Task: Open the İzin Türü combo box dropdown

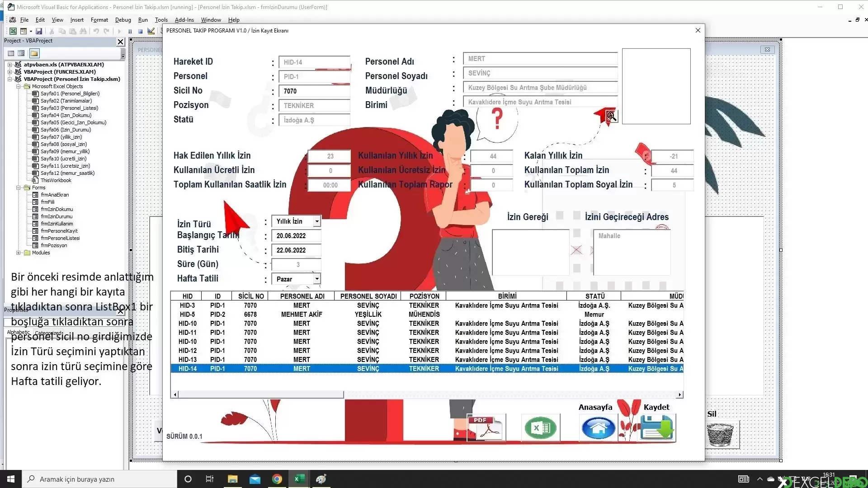Action: pos(317,221)
